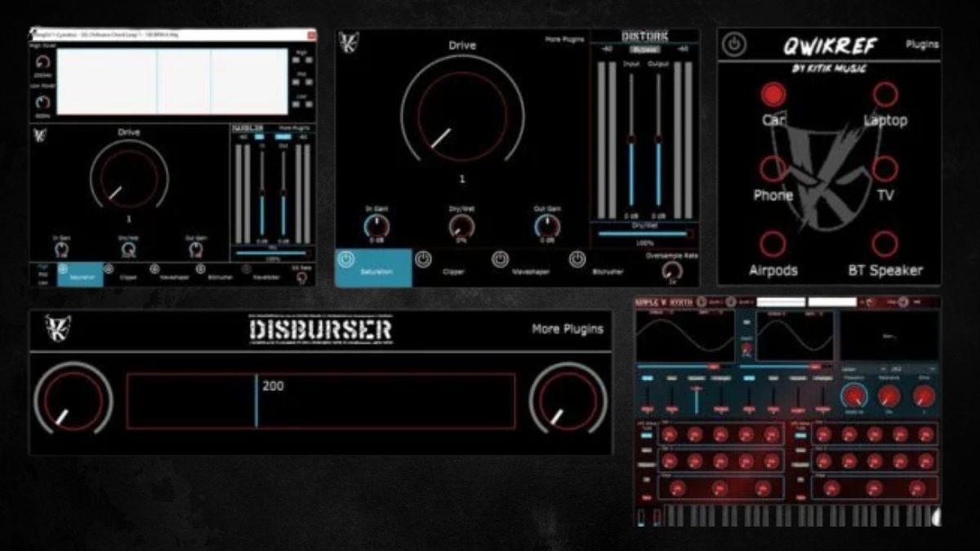Select the Car option in Qwikref

(773, 94)
